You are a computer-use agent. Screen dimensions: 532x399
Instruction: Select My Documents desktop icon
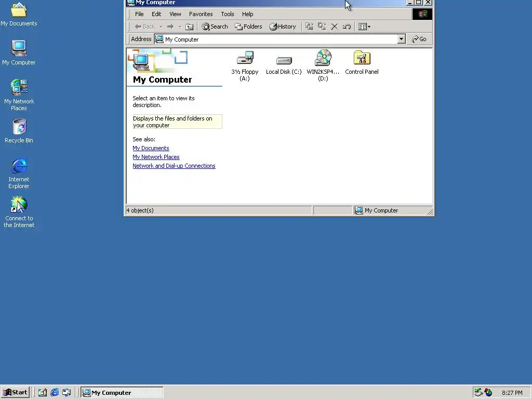coord(19,14)
